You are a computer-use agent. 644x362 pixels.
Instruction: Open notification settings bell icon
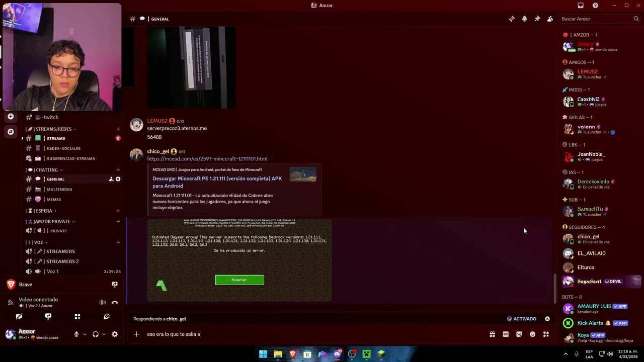tap(524, 19)
